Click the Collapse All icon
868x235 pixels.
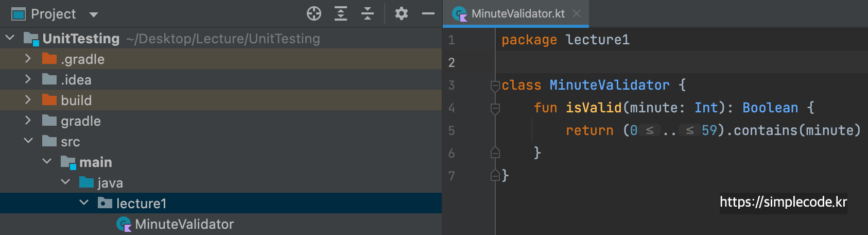coord(368,13)
